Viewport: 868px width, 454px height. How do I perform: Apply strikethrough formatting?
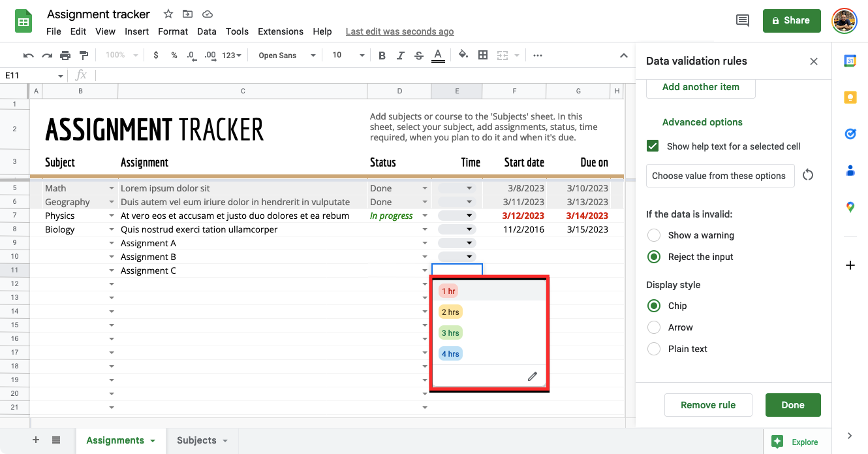click(419, 56)
